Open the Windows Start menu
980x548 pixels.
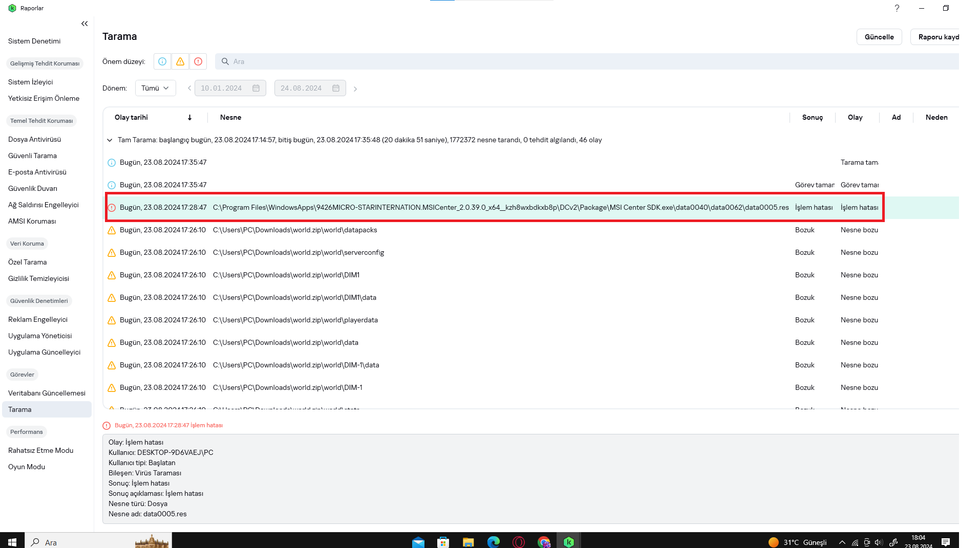click(x=12, y=542)
